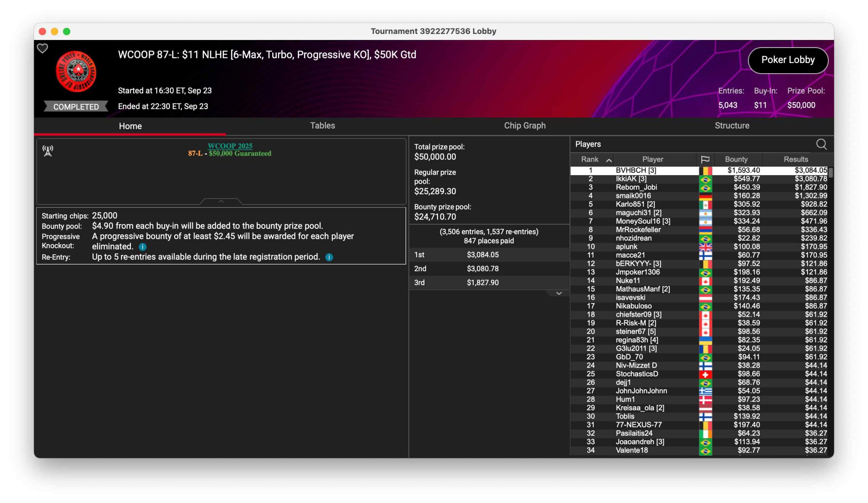Viewport: 868px width, 503px height.
Task: Sort players by Results column
Action: pos(795,159)
